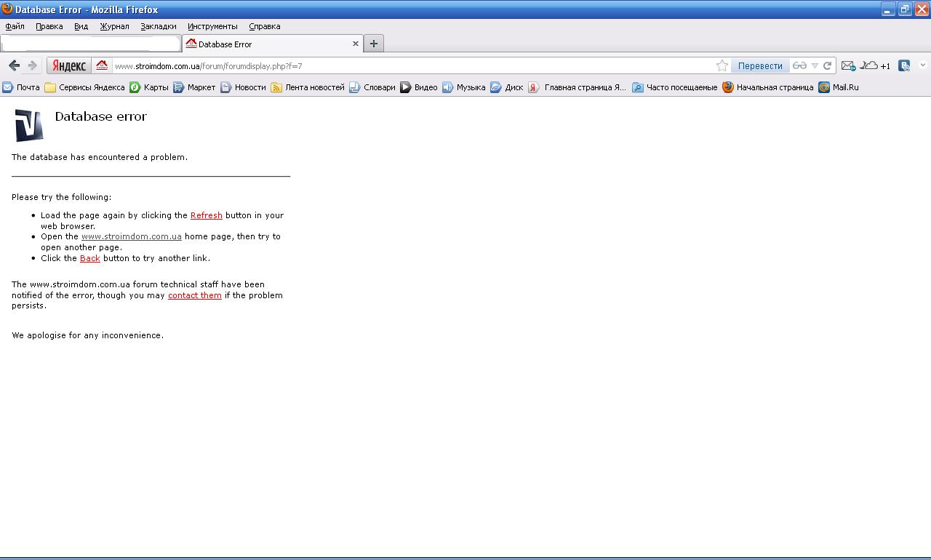
Task: Minimize the Firefox window
Action: [888, 9]
